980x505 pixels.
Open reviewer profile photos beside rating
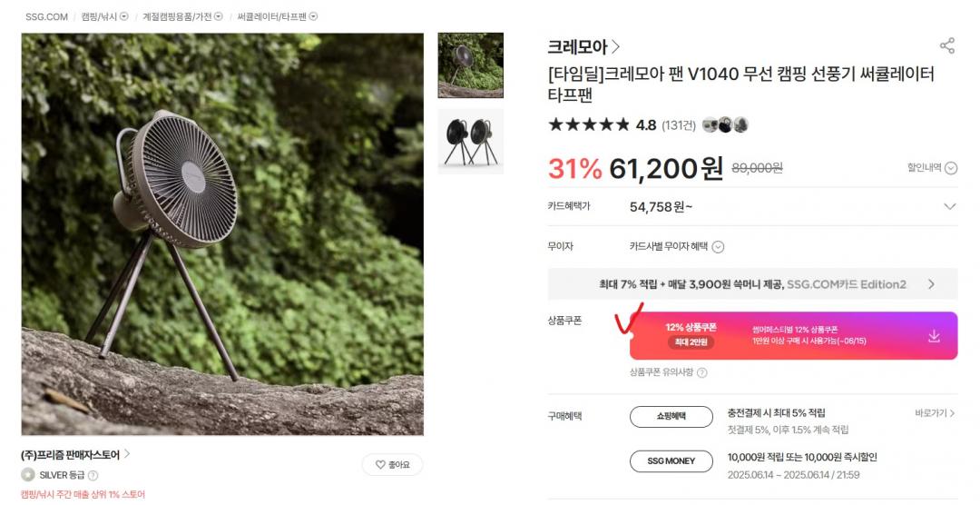(x=725, y=124)
